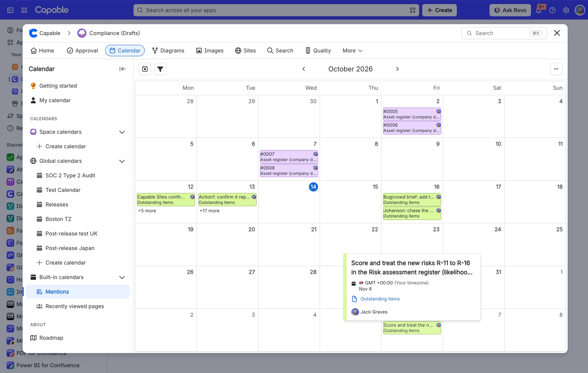This screenshot has width=588, height=373.
Task: Switch to the Quality tab
Action: [318, 51]
